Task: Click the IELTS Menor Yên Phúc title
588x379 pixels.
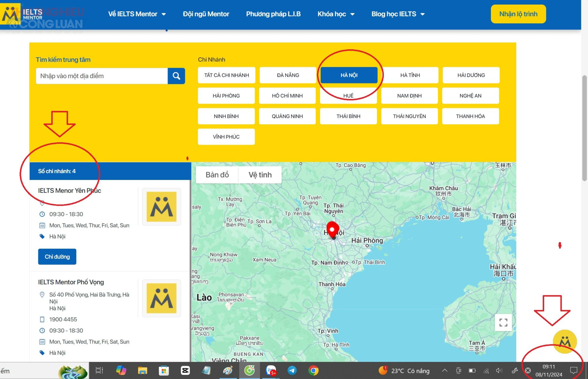Action: point(70,191)
